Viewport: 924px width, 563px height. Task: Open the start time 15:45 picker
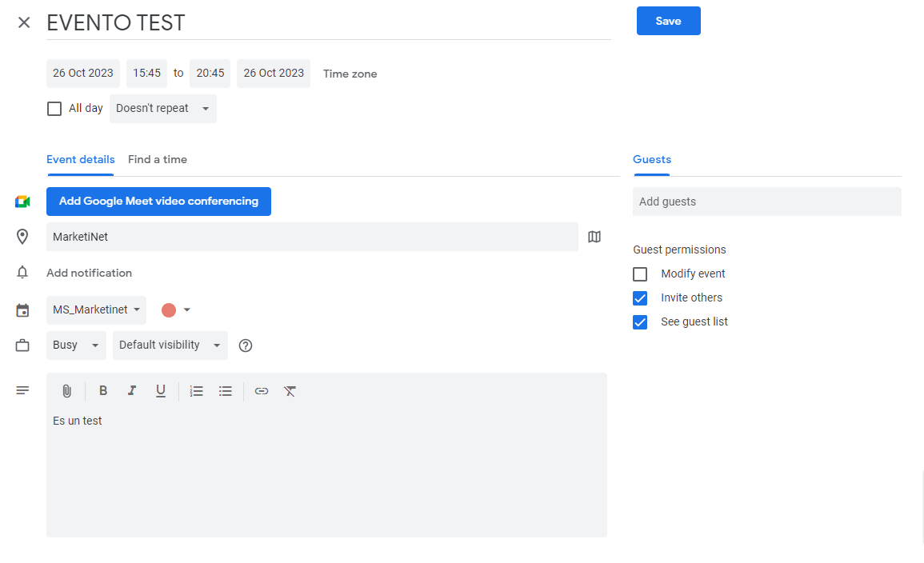click(x=146, y=73)
